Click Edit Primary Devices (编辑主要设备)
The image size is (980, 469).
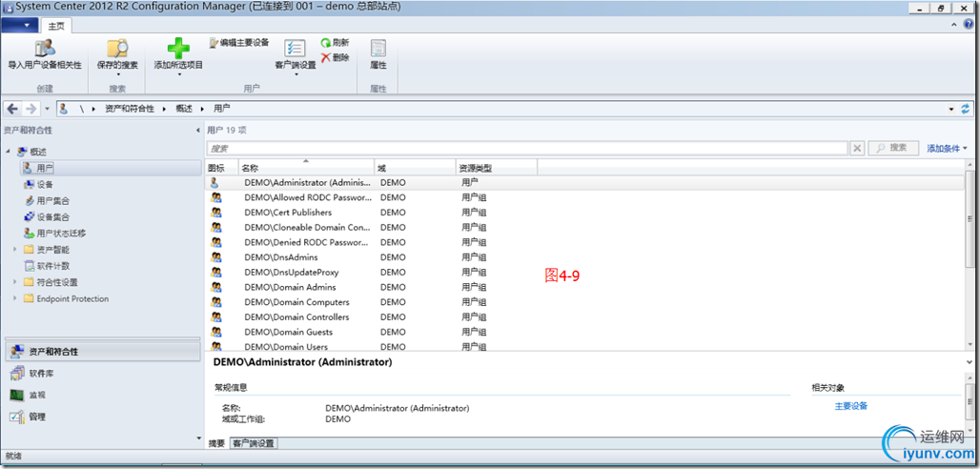tap(239, 43)
